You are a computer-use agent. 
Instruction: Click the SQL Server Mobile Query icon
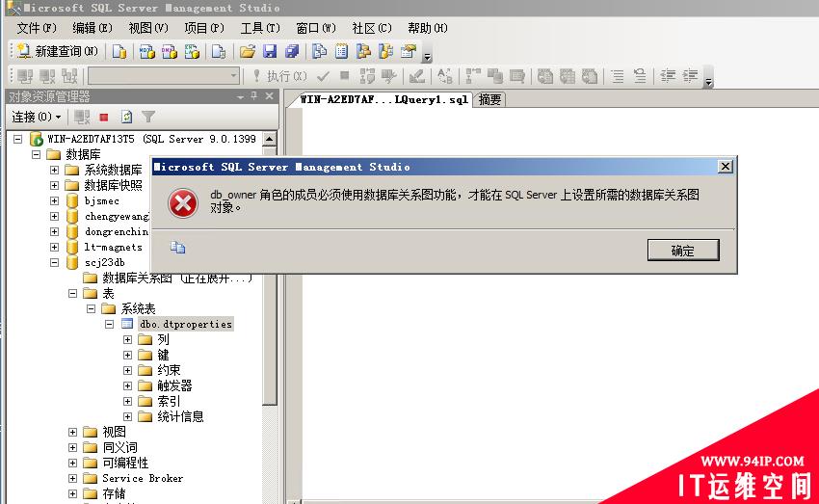point(219,51)
